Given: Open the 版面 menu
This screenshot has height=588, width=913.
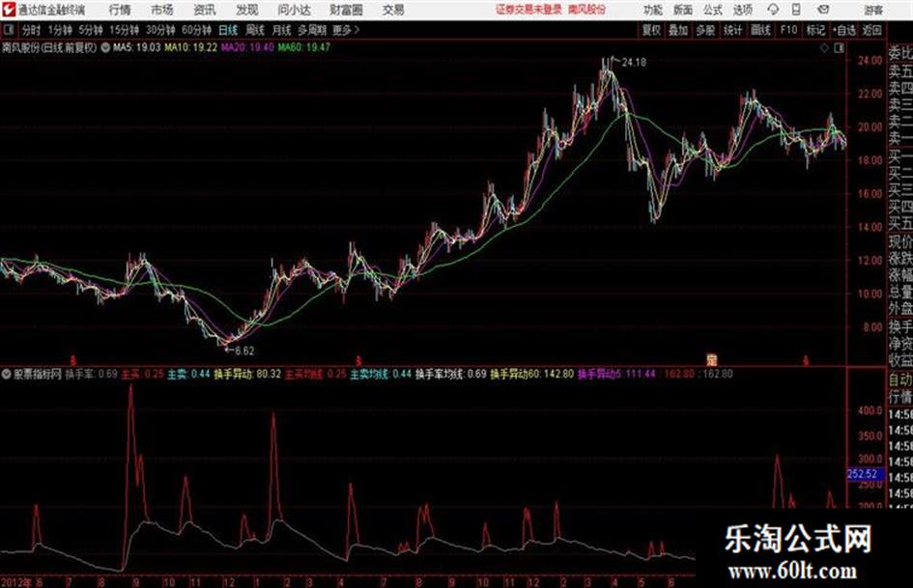Looking at the screenshot, I should tap(683, 10).
